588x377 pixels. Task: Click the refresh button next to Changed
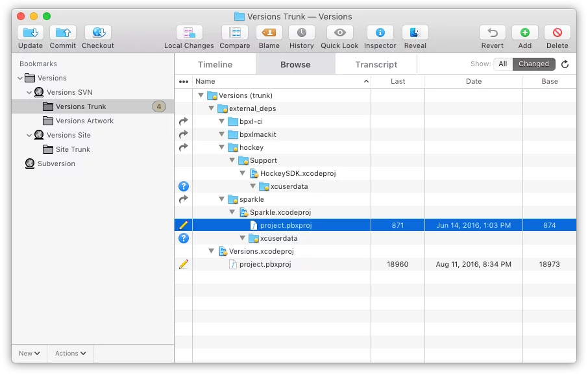pos(565,64)
